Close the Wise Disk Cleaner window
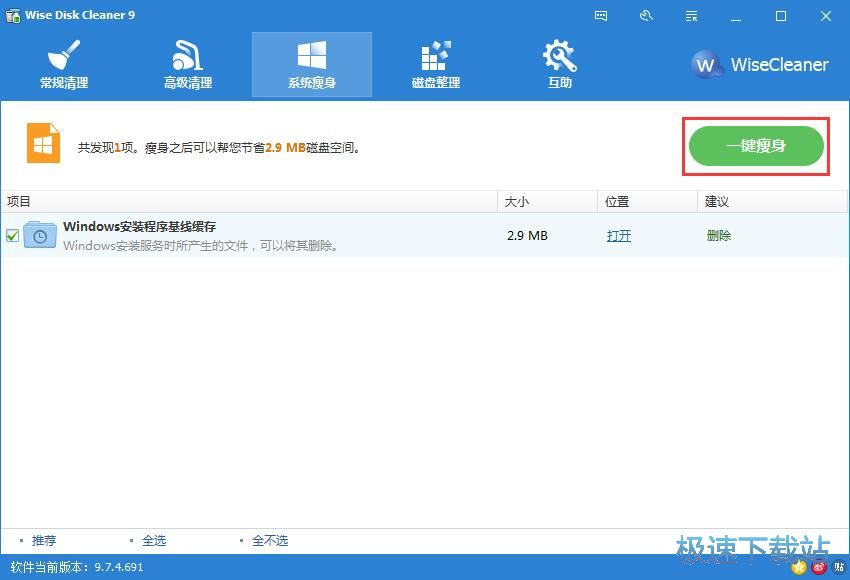The height and width of the screenshot is (580, 850). click(x=826, y=16)
